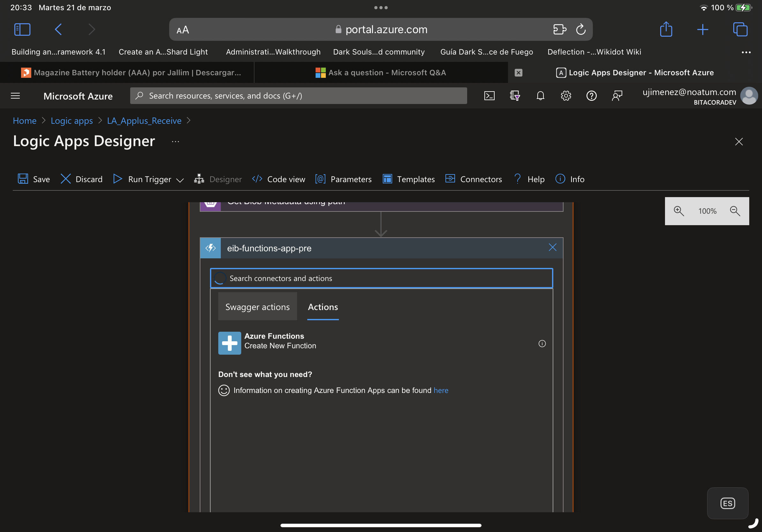Go to Logic apps breadcrumb

point(72,121)
